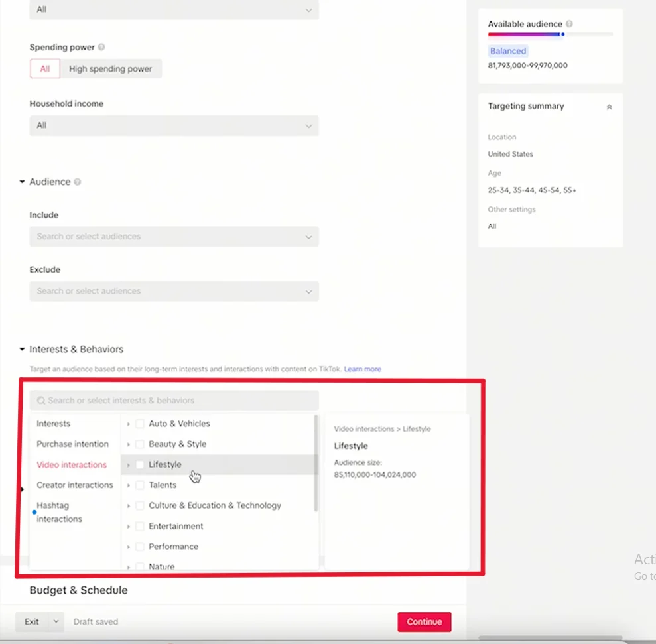This screenshot has height=644, width=656.
Task: Expand the Lifestyle category arrow
Action: pos(129,465)
